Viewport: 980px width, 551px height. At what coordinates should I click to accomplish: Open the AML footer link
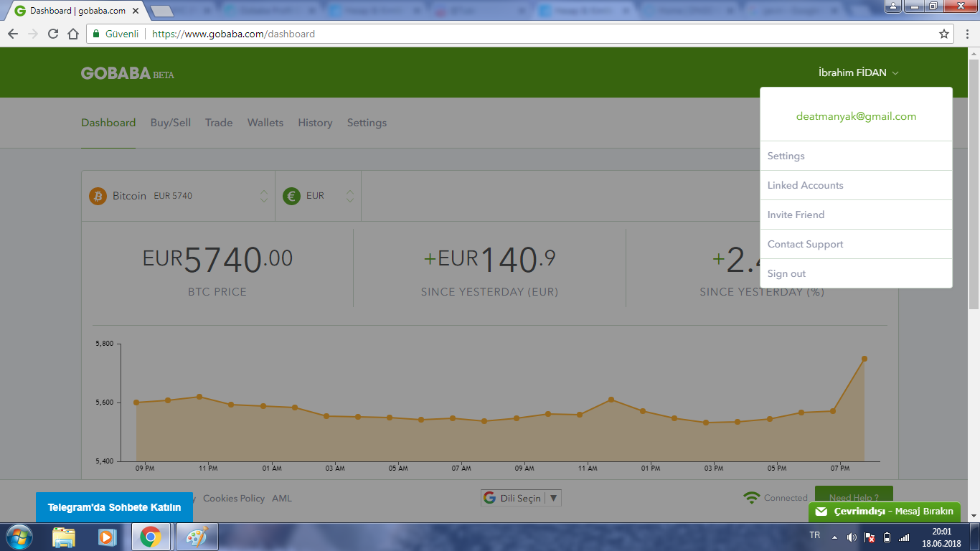pyautogui.click(x=282, y=498)
